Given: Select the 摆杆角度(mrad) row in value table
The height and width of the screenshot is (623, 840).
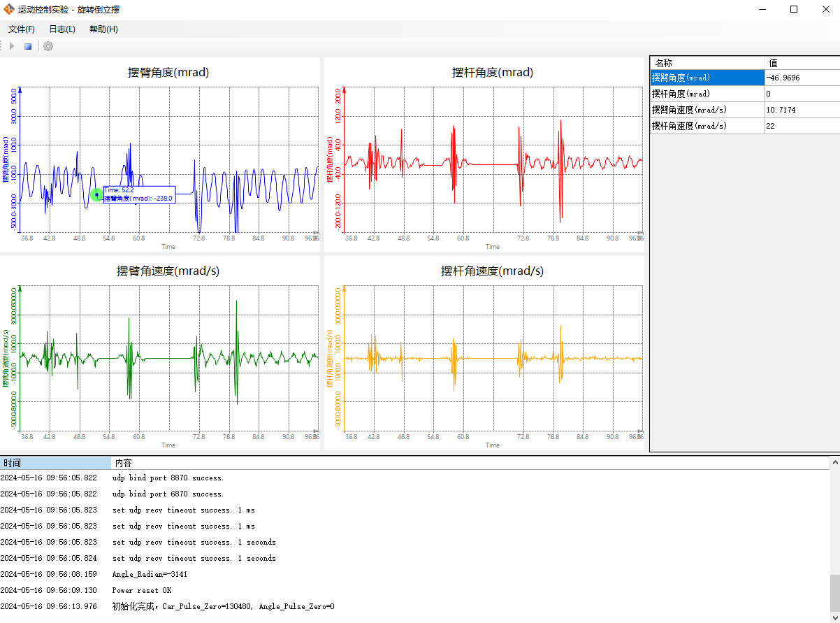Looking at the screenshot, I should [707, 94].
